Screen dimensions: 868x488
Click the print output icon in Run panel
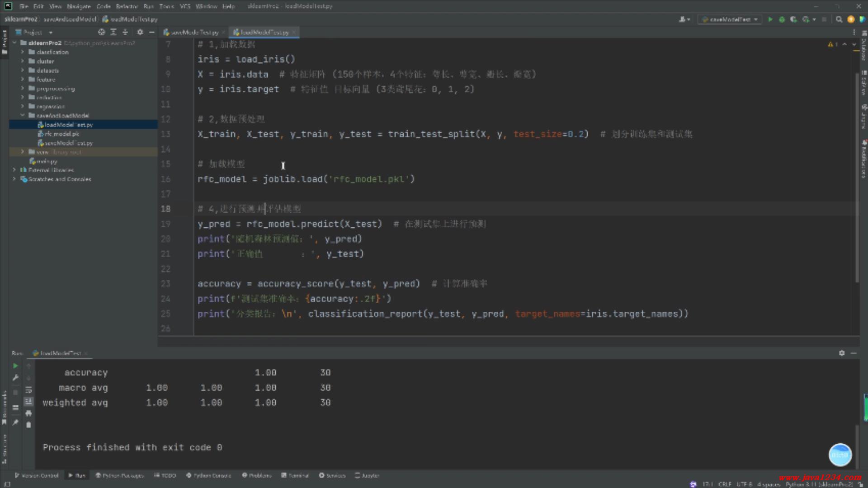(x=28, y=413)
